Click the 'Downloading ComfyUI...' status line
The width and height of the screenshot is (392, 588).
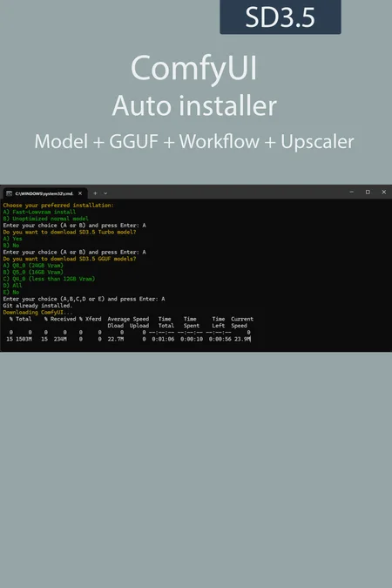37,313
